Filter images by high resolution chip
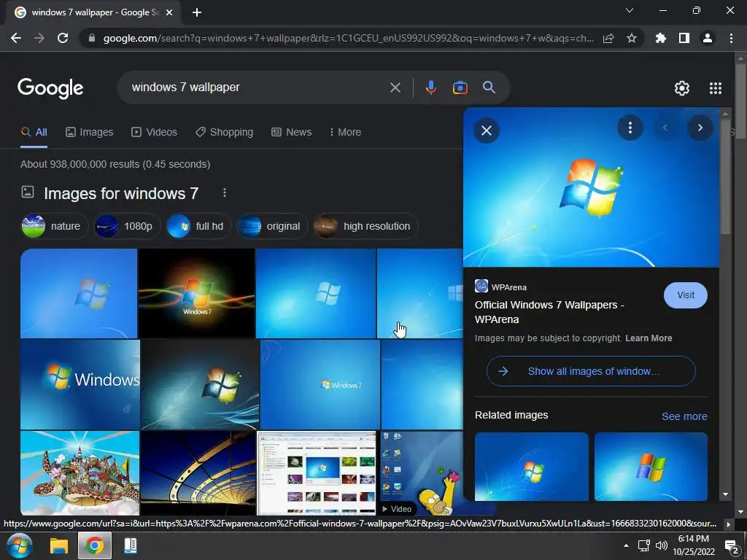The width and height of the screenshot is (747, 560). (x=365, y=226)
